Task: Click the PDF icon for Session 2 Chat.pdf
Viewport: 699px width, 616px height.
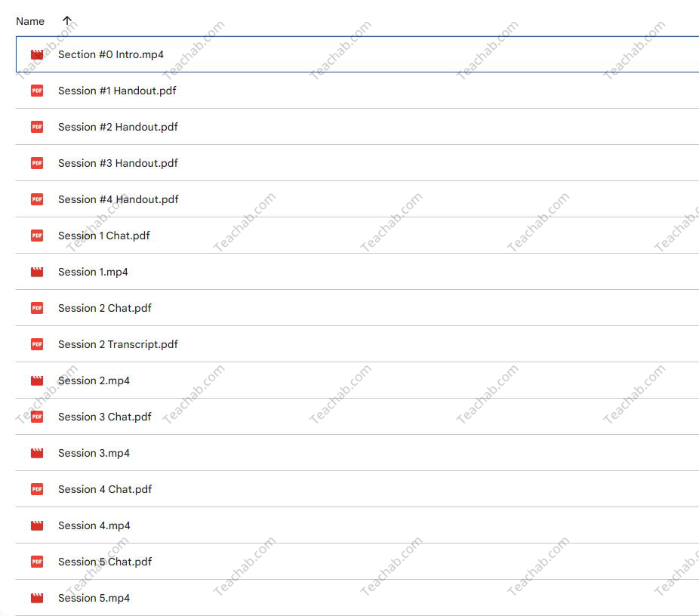Action: 37,308
